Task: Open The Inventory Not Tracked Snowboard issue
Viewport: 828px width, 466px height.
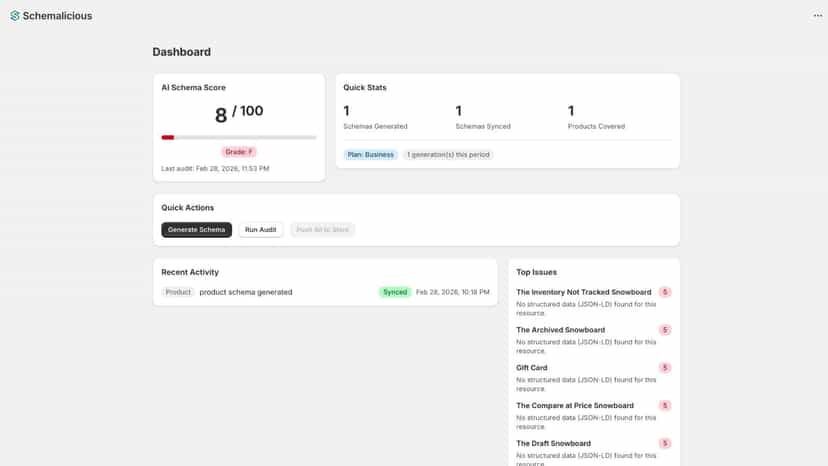Action: point(584,292)
